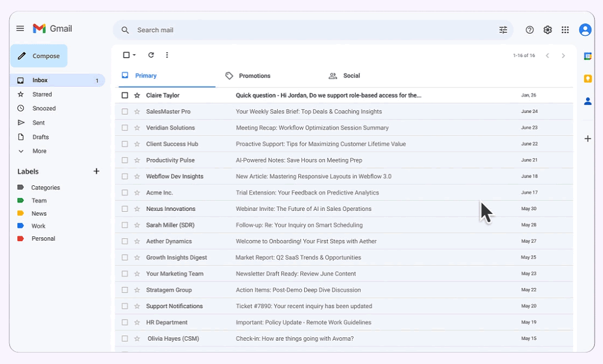
Task: Refresh the inbox
Action: coord(151,55)
